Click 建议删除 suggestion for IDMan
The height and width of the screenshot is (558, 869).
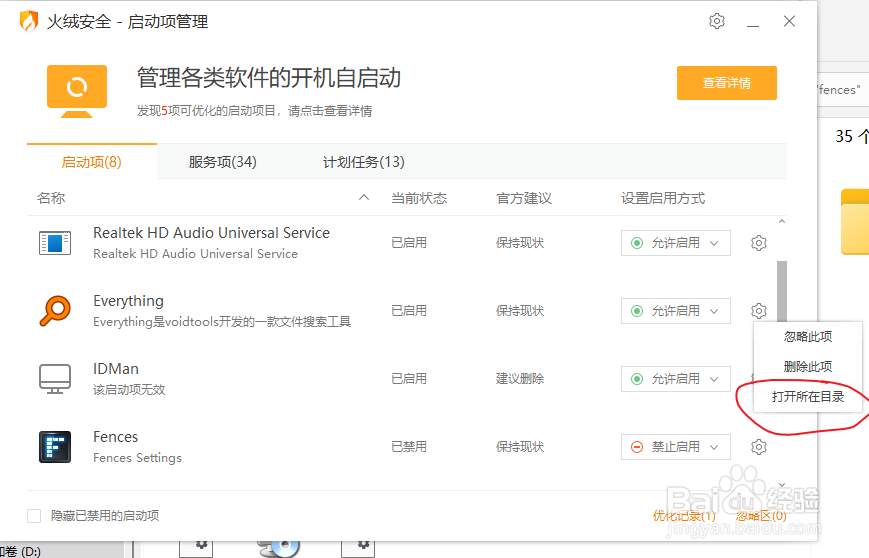(520, 378)
